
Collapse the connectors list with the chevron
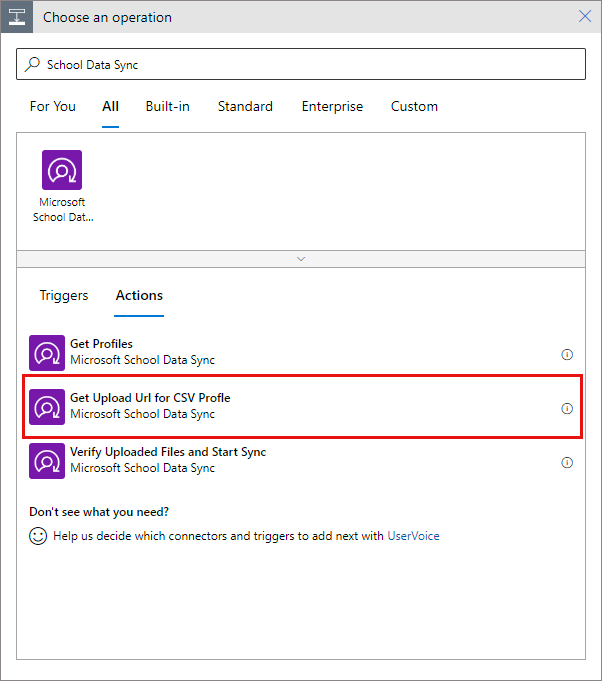click(x=301, y=259)
